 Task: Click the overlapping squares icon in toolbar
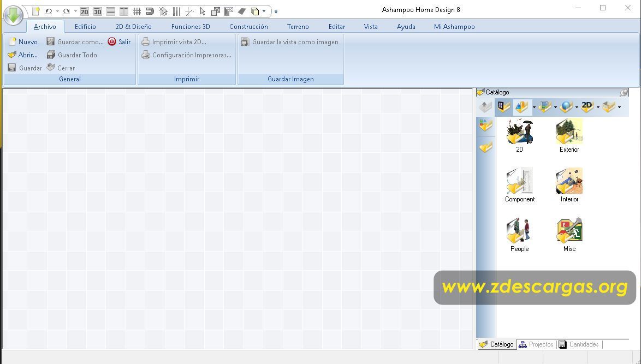tap(216, 11)
